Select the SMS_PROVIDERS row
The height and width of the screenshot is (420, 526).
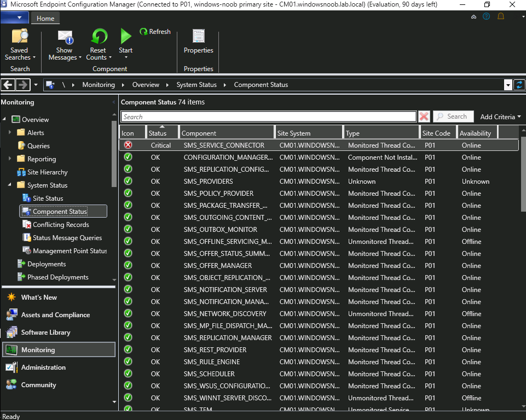click(319, 182)
